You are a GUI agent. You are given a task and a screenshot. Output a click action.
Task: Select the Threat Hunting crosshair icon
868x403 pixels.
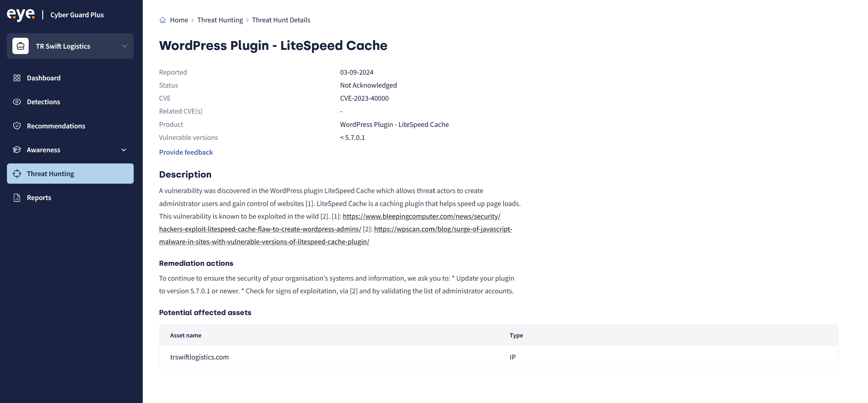coord(17,173)
